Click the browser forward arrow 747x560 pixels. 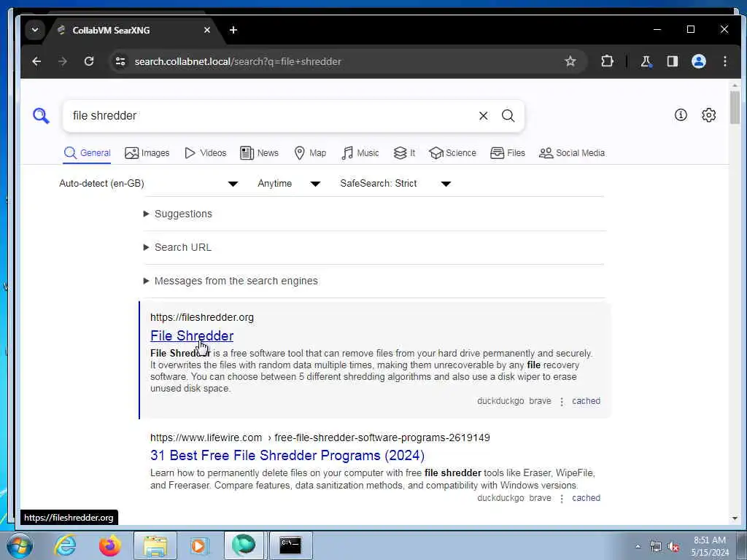pos(63,61)
